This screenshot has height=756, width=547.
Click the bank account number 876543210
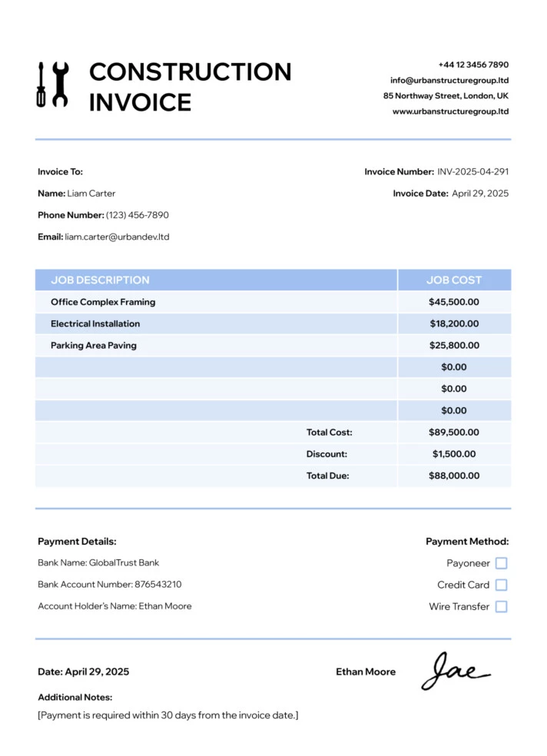click(x=157, y=585)
